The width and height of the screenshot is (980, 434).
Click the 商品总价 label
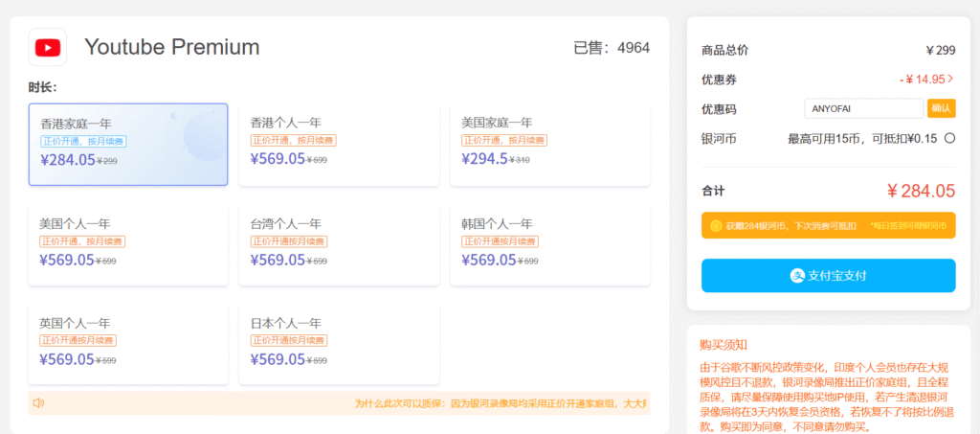725,51
